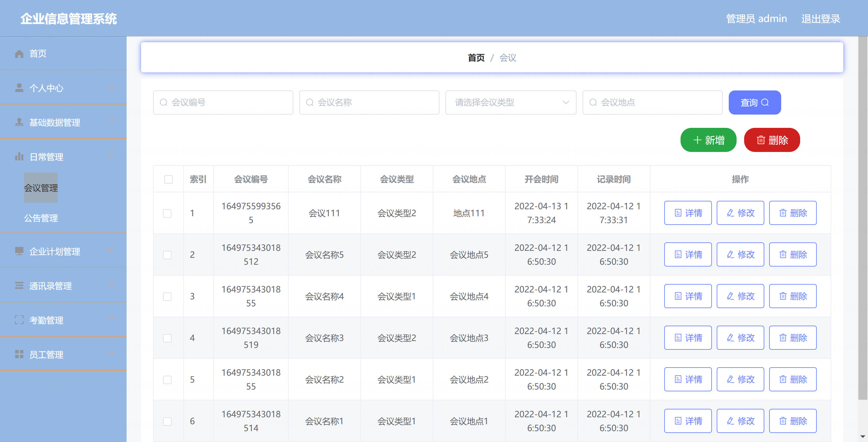Open 首页 in the sidebar
Image resolution: width=868 pixels, height=442 pixels.
[63, 54]
